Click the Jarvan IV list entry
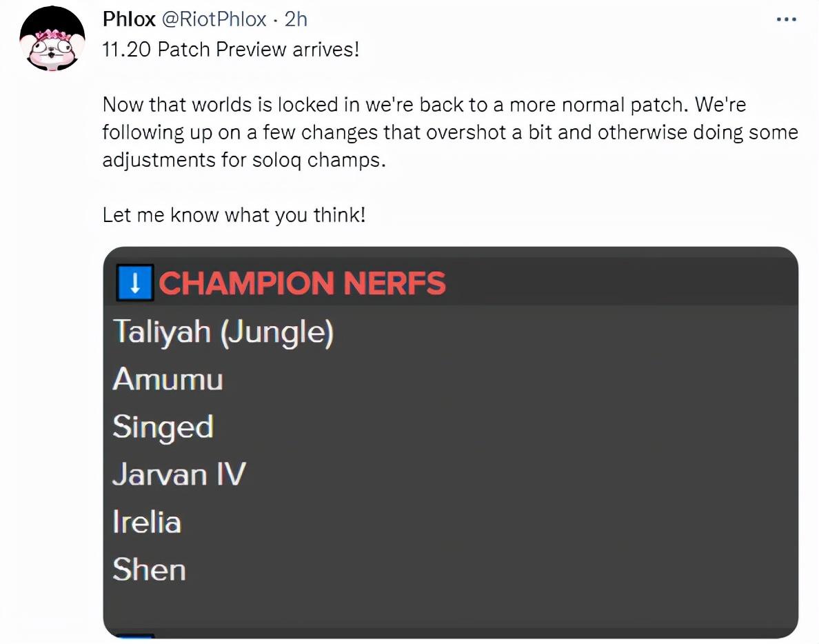The width and height of the screenshot is (819, 644). tap(179, 474)
